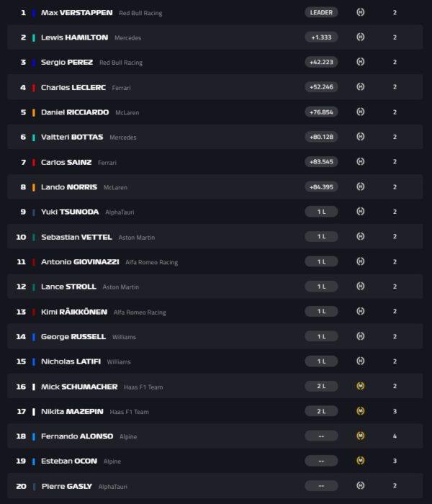Open driver Daniel Ricciardo's name link
432x504 pixels.
click(x=75, y=112)
